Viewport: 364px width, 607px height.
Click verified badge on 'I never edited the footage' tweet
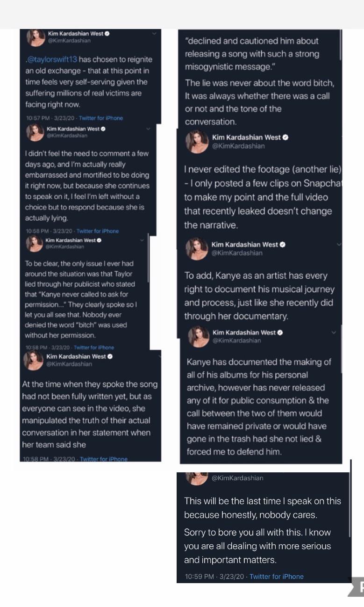285,137
